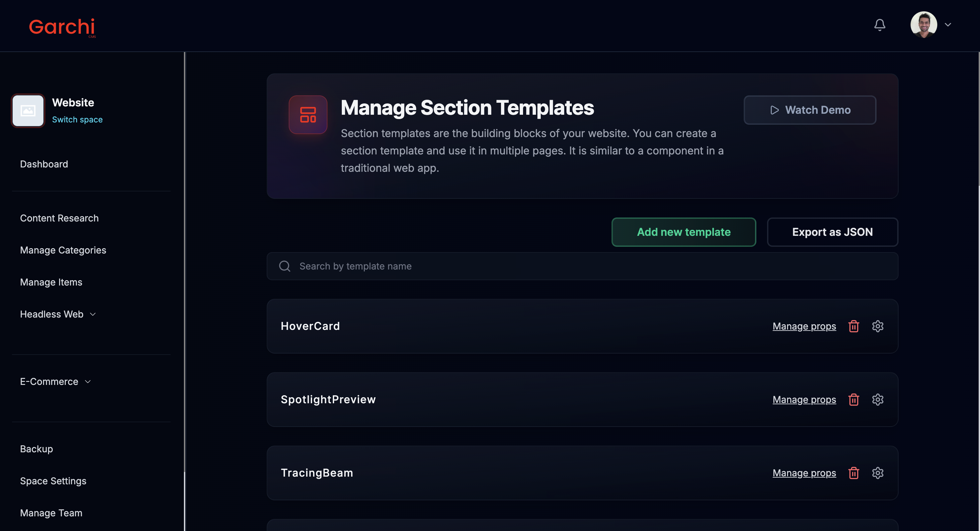Open the notifications bell
The height and width of the screenshot is (531, 980).
[879, 25]
